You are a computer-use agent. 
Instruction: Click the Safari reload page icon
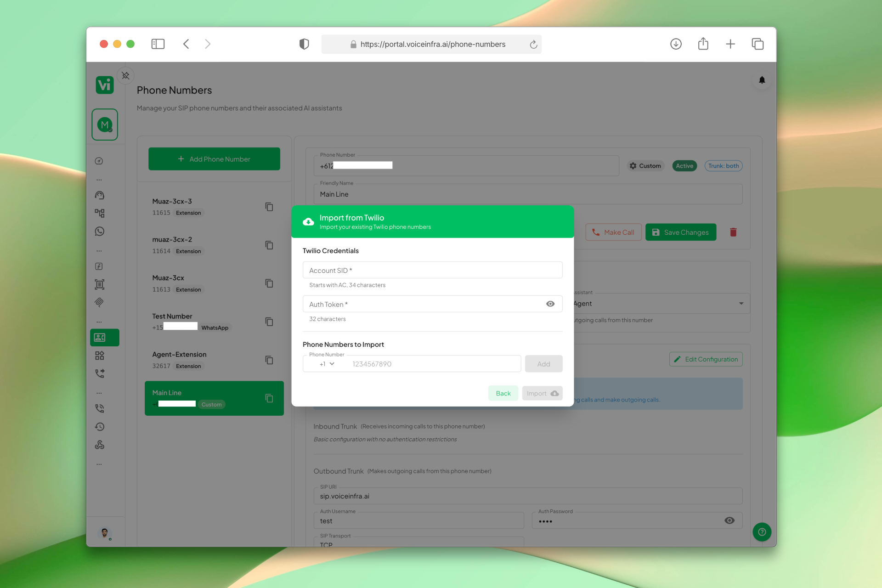[533, 45]
